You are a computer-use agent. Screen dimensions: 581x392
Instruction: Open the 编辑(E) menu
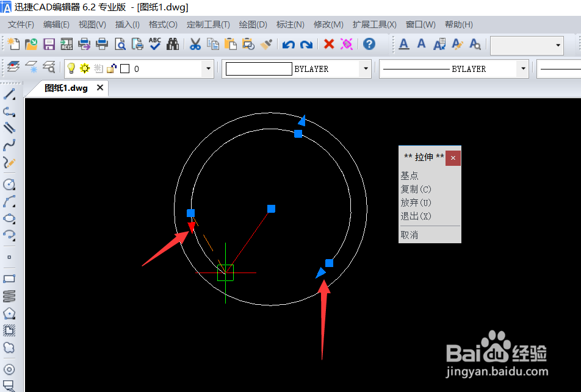coord(56,24)
